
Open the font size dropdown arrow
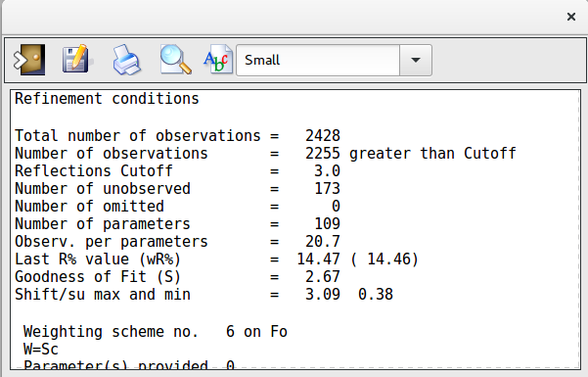coord(416,60)
